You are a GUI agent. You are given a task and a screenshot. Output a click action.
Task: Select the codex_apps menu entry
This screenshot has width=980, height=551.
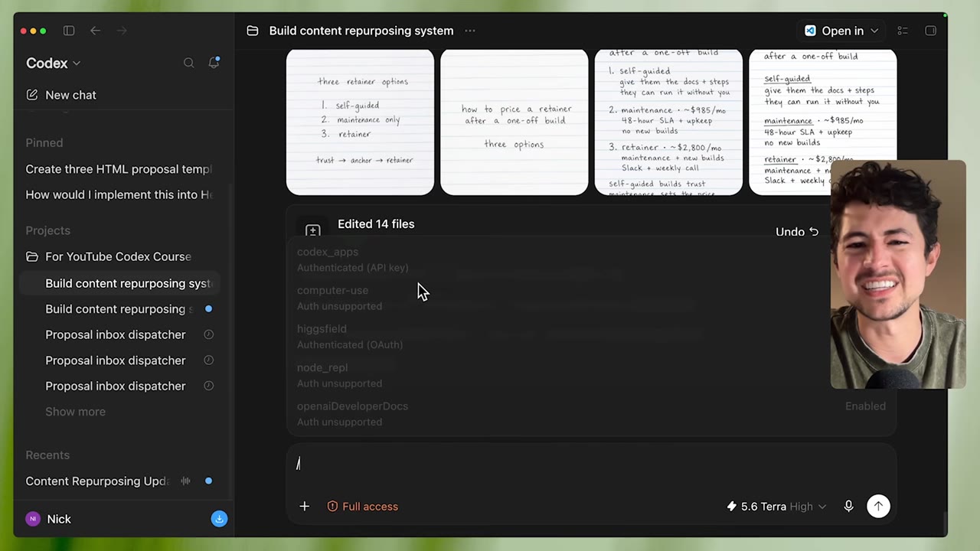pyautogui.click(x=591, y=259)
